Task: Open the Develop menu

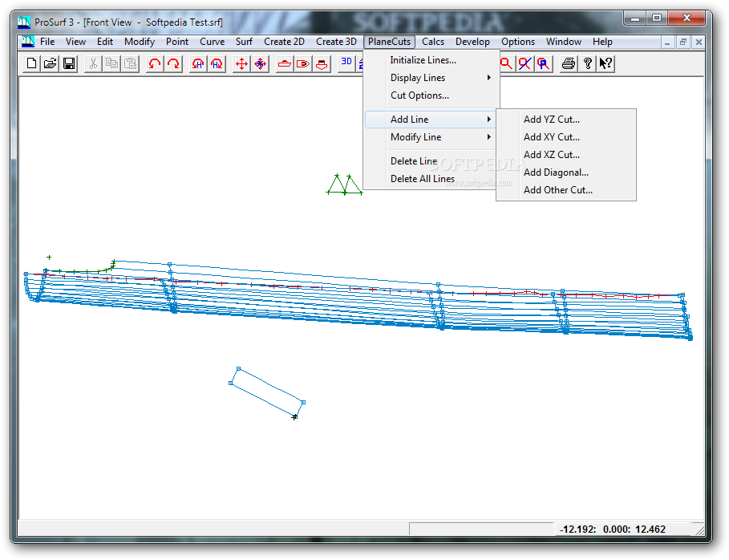Action: coord(472,42)
